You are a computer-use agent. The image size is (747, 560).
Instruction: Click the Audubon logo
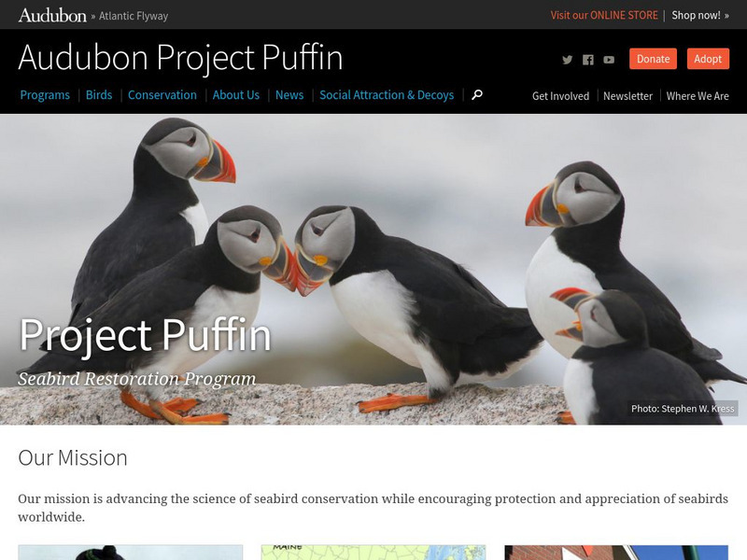coord(52,15)
